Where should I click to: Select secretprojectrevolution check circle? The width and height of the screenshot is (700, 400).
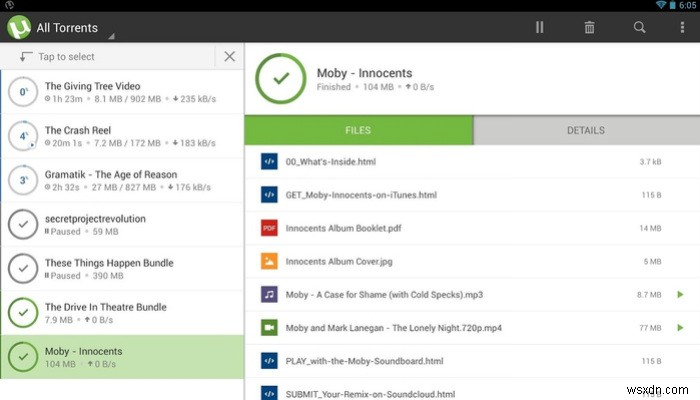[x=23, y=224]
